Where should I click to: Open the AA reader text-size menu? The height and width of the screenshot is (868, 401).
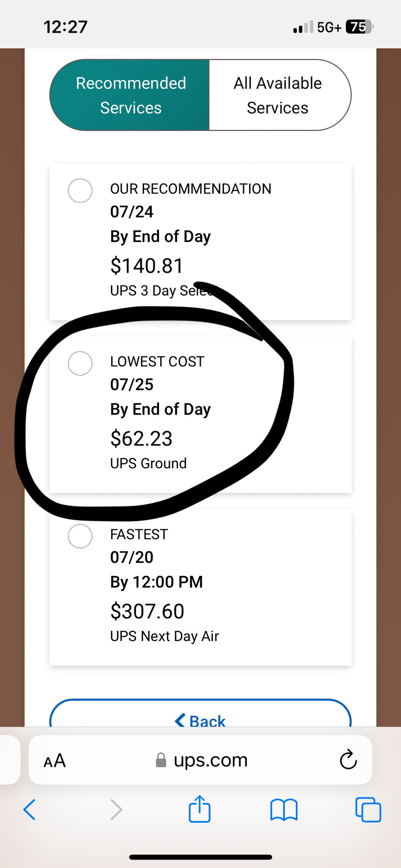55,761
